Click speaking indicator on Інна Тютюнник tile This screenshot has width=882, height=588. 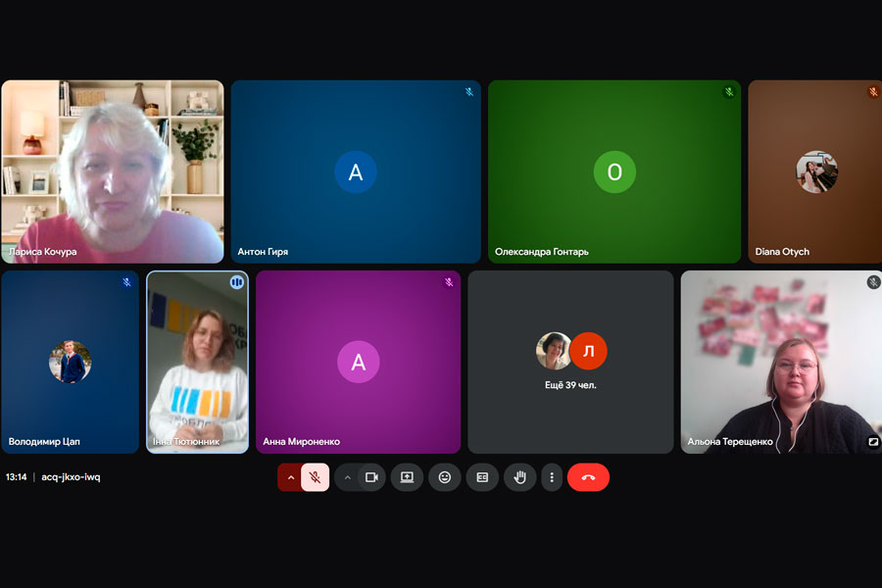pyautogui.click(x=237, y=282)
